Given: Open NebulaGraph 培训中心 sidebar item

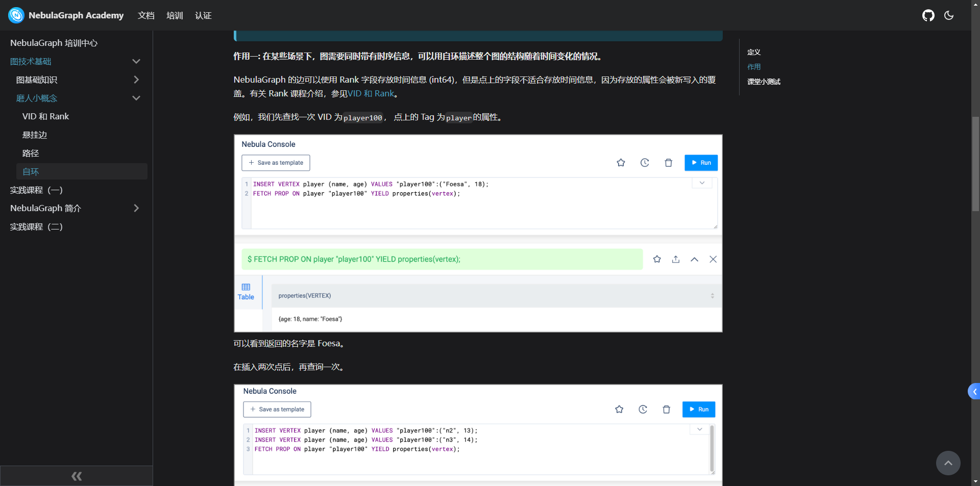Looking at the screenshot, I should [54, 43].
